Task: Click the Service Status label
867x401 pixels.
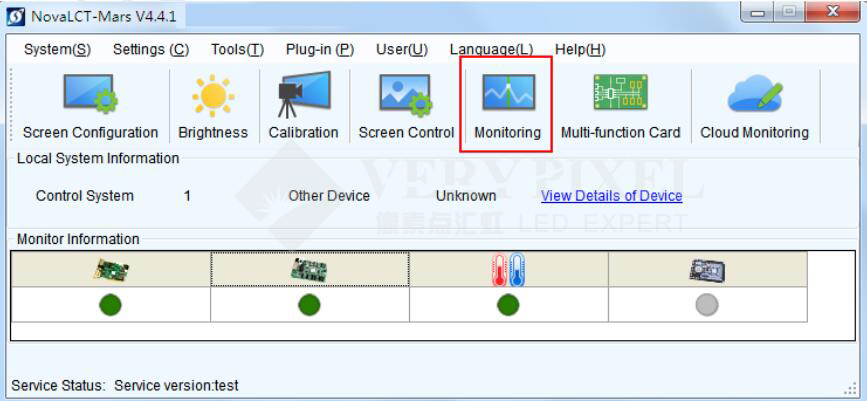Action: (58, 385)
